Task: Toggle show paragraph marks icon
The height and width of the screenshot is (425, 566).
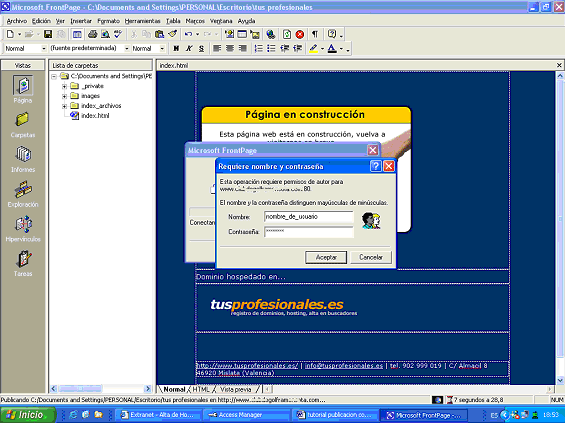Action: click(315, 34)
